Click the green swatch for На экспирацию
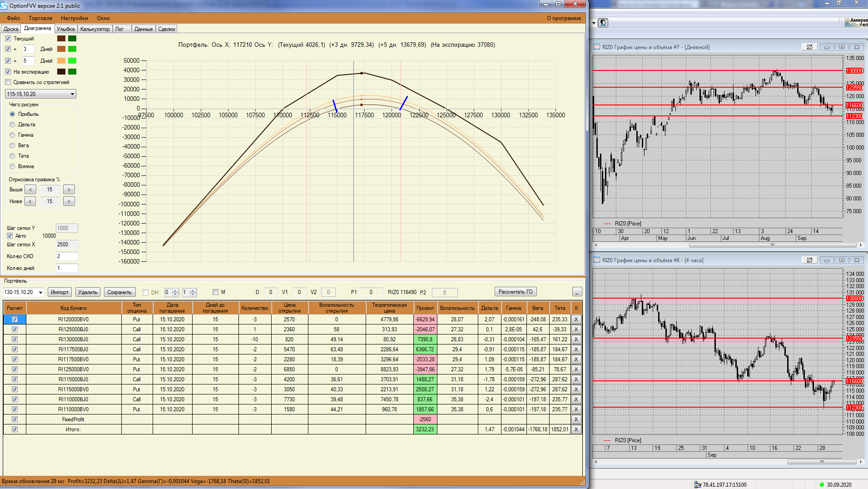868x489 pixels. pyautogui.click(x=72, y=72)
